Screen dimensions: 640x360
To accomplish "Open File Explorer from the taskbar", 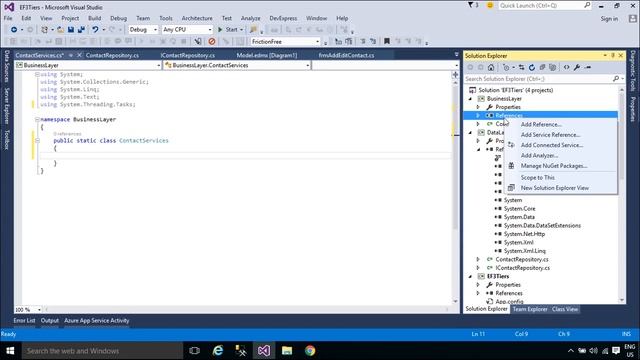I will pos(287,351).
